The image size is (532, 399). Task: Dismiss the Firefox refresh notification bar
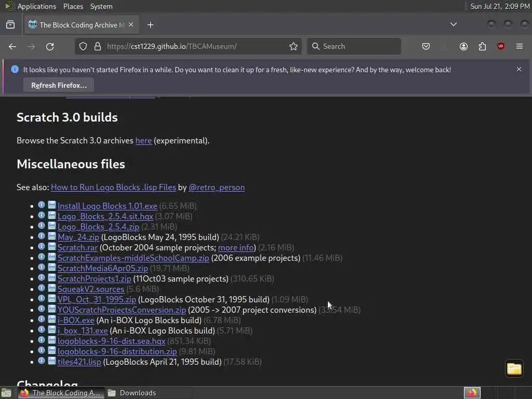(x=519, y=69)
